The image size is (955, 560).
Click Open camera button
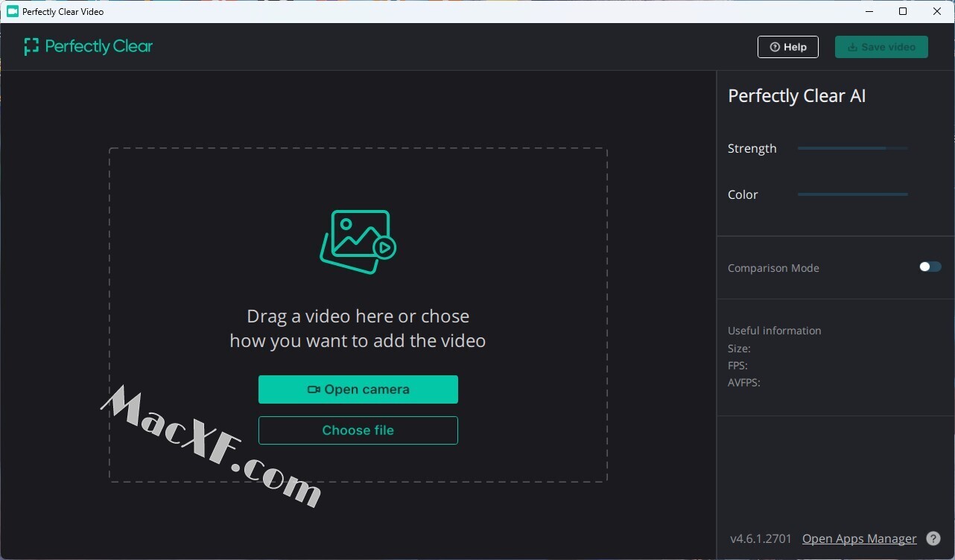[358, 389]
